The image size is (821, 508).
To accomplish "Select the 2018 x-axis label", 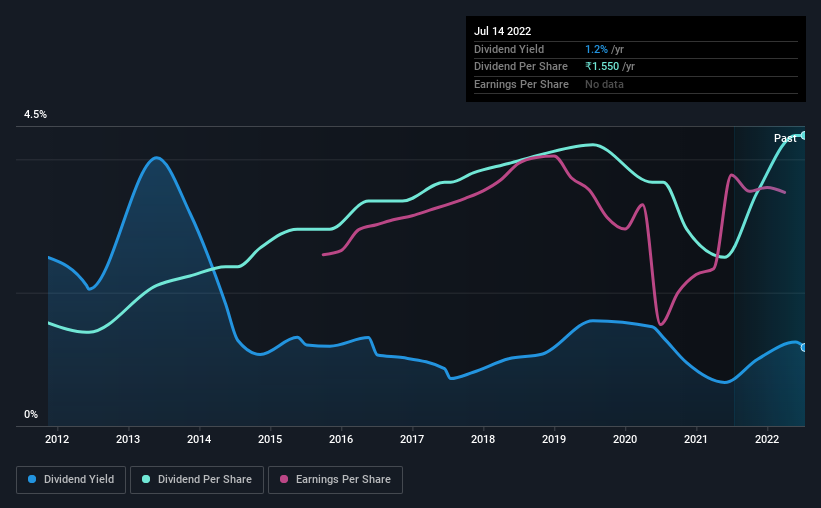I will click(x=483, y=439).
